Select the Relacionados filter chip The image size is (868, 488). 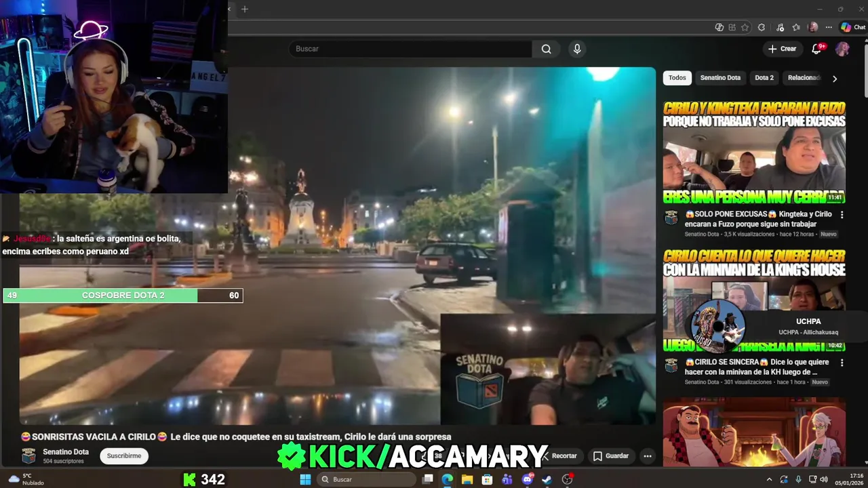804,78
